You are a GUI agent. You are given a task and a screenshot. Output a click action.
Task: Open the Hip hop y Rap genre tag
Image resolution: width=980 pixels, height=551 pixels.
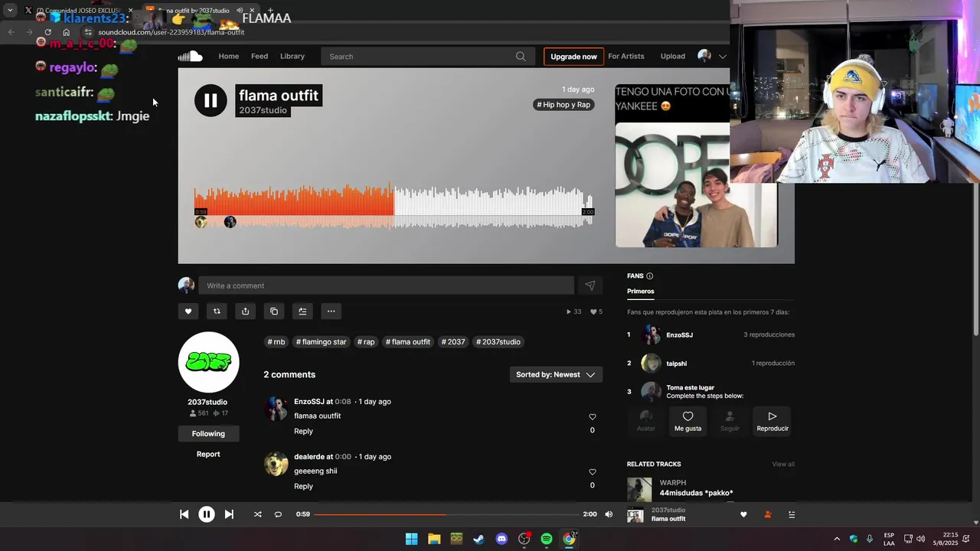click(563, 105)
